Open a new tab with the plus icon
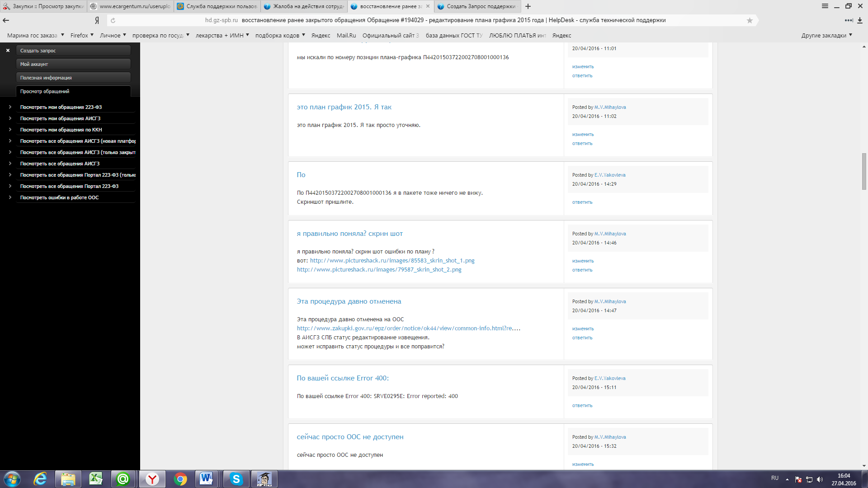Viewport: 868px width, 488px height. click(x=528, y=6)
